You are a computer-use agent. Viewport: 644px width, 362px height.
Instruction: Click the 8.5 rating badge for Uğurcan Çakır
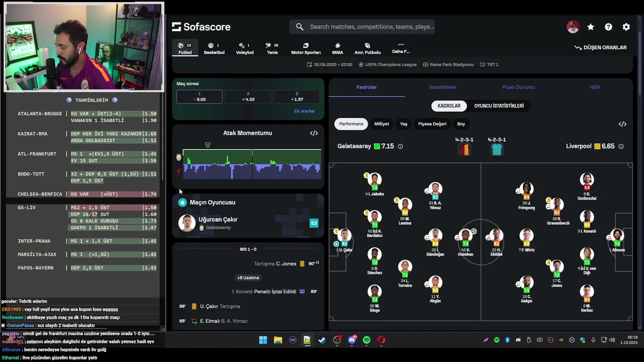pos(314,223)
